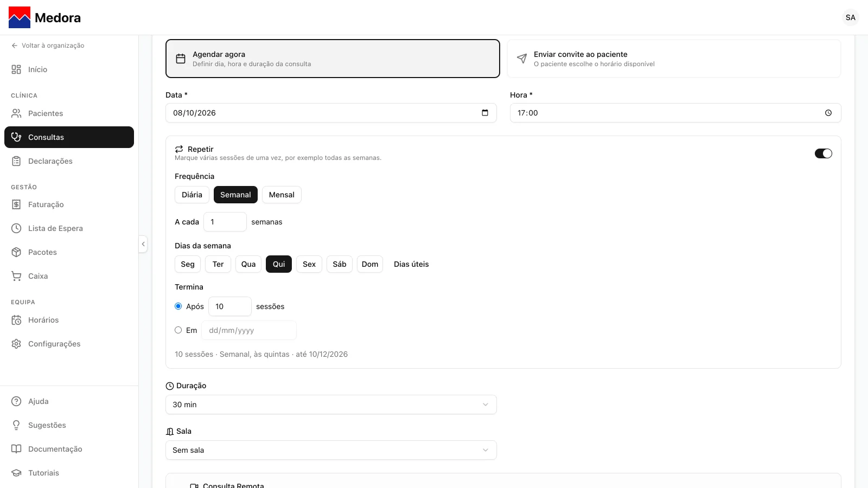Select Mensal frequency option

click(x=282, y=195)
